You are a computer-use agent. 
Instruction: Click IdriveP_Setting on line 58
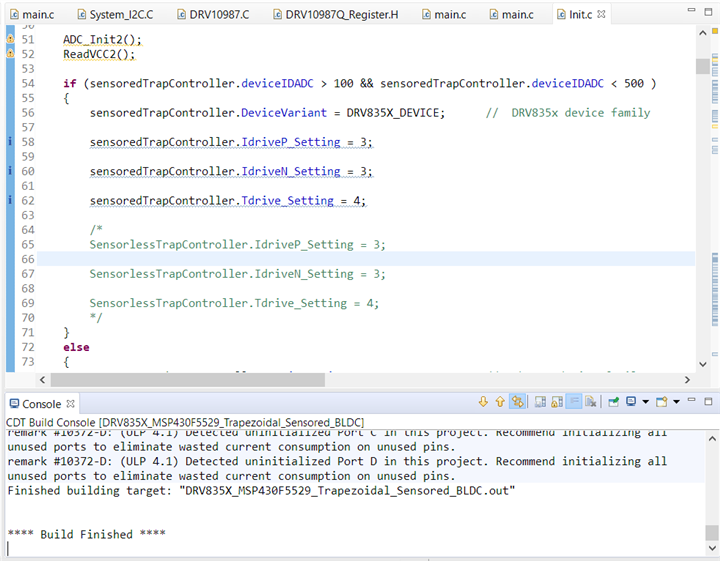[291, 142]
